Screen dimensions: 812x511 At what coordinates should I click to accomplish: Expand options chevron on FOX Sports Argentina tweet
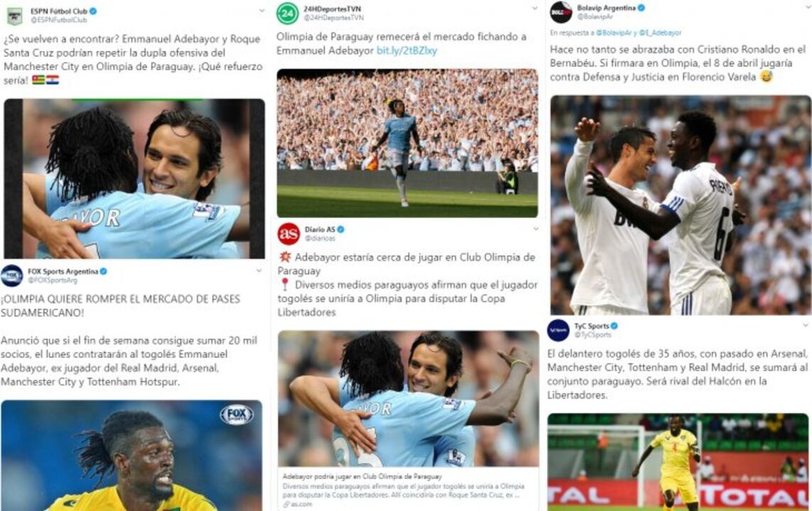pos(259,270)
